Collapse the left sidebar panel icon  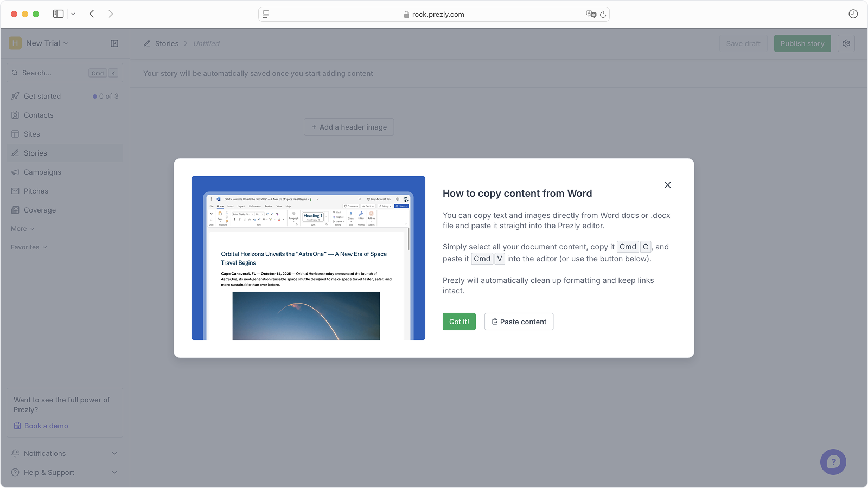click(x=114, y=43)
